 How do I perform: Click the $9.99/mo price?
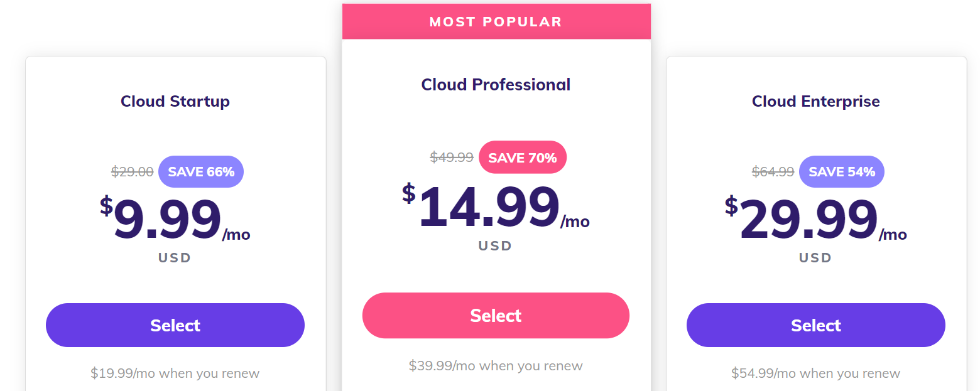(x=175, y=219)
